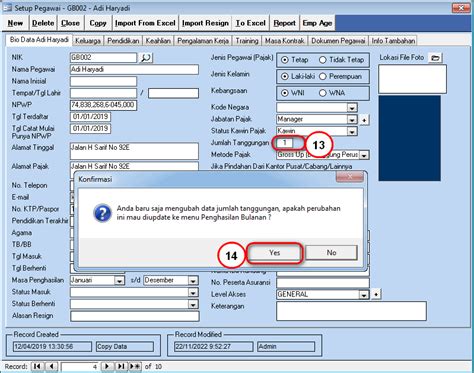Click the Alamat Tinggal field

(134, 151)
